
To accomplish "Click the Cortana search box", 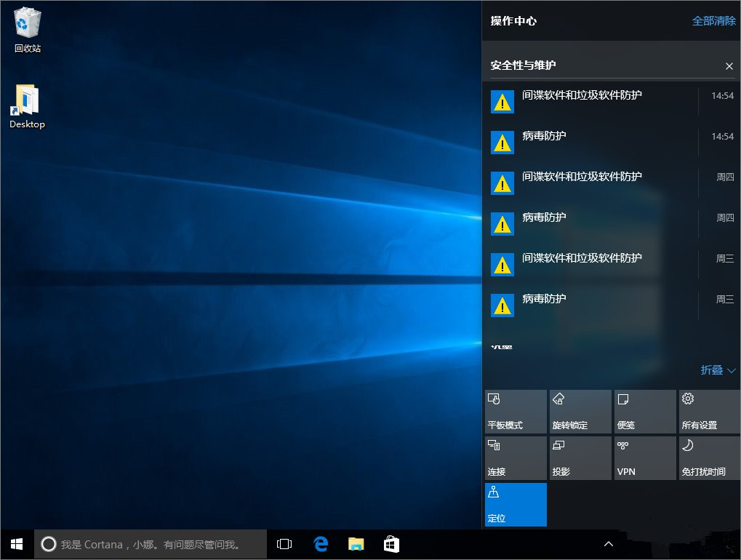I will pos(151,544).
